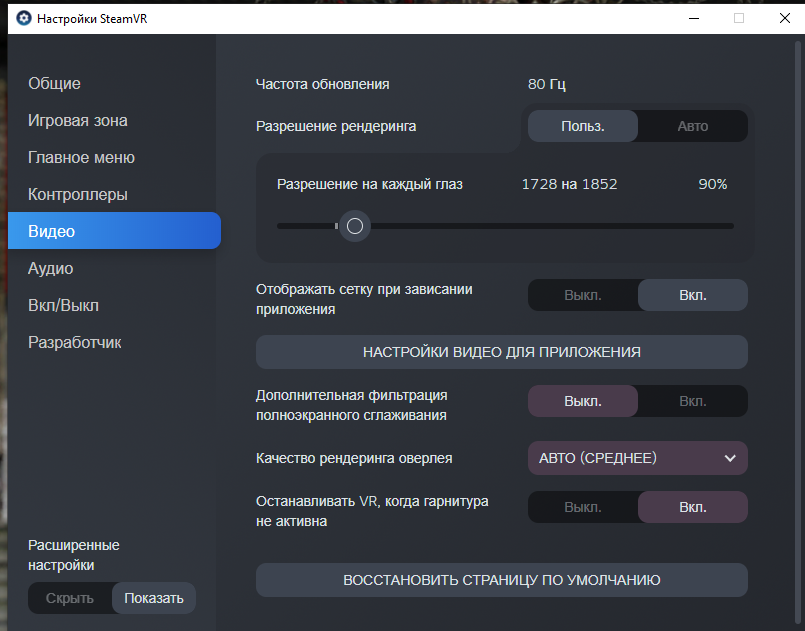
Task: Enable additional fullscreen antialiasing filtering
Action: click(693, 401)
